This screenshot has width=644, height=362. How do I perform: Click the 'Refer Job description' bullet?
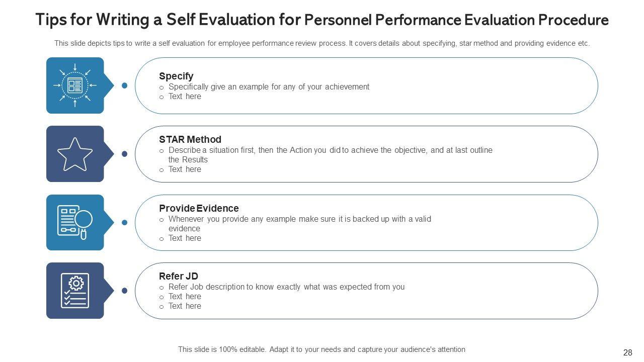click(286, 287)
